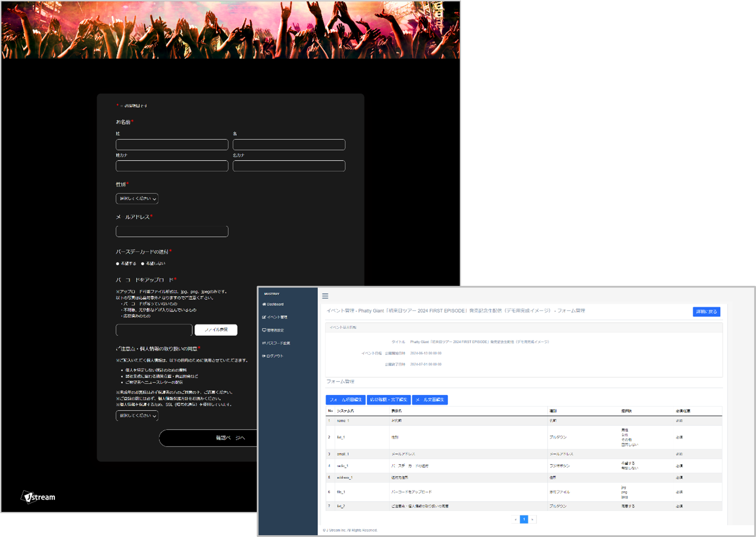Viewport: 756px width, 537px height.
Task: Select the 希望する radio button
Action: (118, 264)
